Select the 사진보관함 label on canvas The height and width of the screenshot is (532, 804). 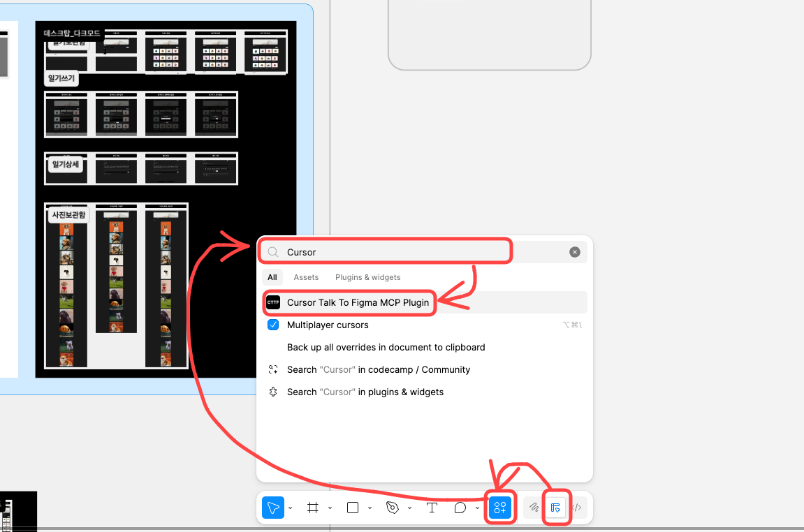click(x=68, y=215)
